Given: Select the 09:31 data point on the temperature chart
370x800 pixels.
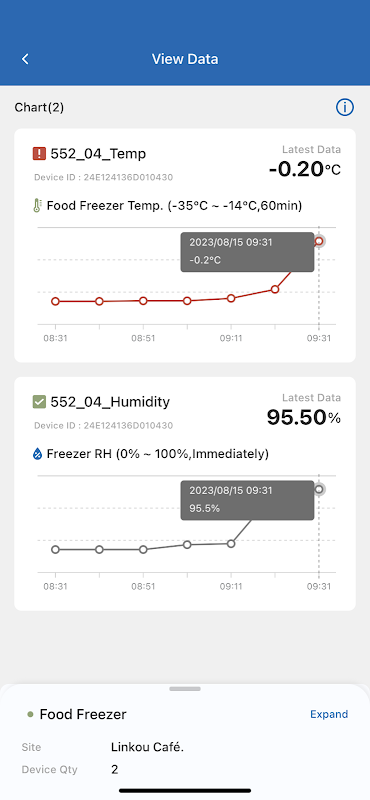Looking at the screenshot, I should [319, 241].
